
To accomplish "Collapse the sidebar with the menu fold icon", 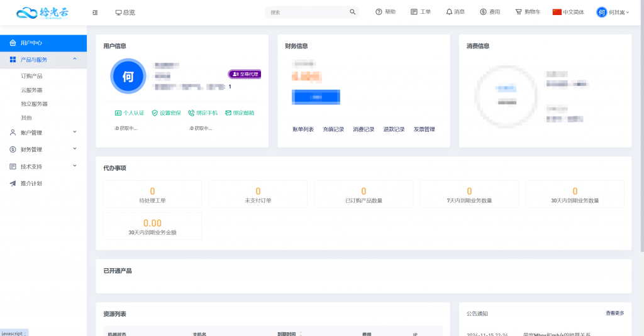I will [x=95, y=12].
